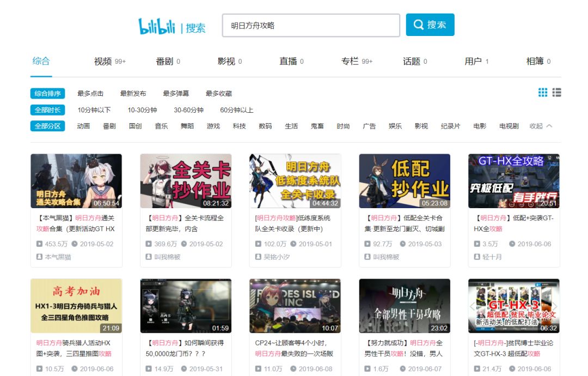Switch to list view layout
The width and height of the screenshot is (588, 376).
(x=556, y=92)
